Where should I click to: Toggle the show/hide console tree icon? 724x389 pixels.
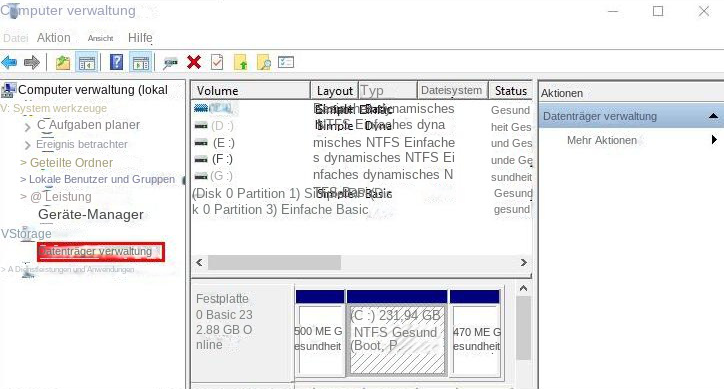86,62
